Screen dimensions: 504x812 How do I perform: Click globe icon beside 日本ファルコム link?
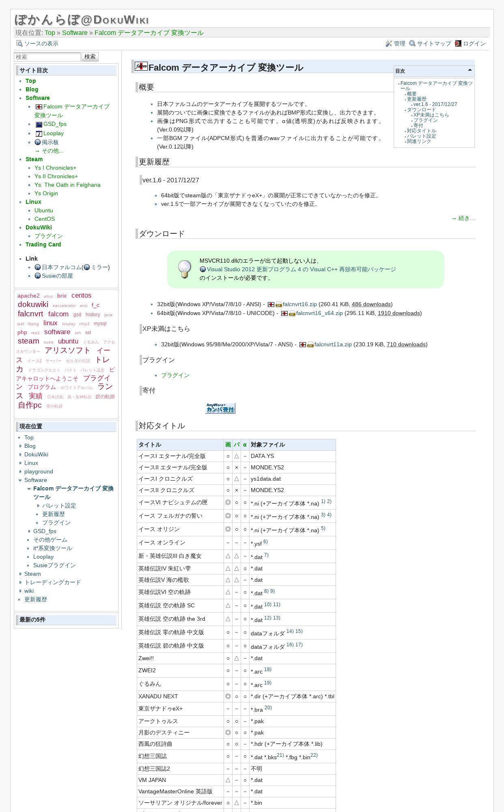[38, 267]
